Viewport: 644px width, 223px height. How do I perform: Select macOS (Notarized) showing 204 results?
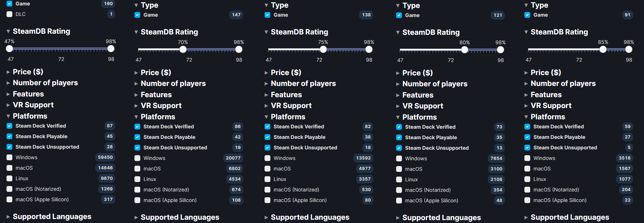coord(527,190)
